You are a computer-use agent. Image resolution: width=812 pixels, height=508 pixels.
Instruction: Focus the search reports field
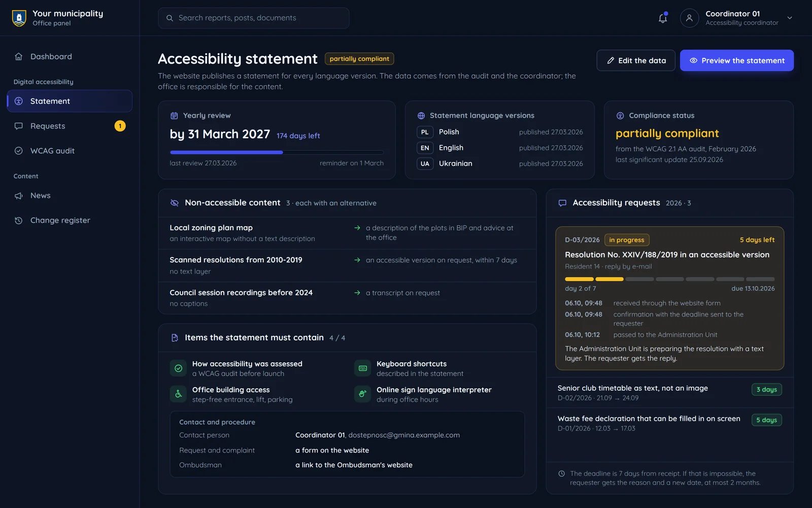tap(254, 18)
